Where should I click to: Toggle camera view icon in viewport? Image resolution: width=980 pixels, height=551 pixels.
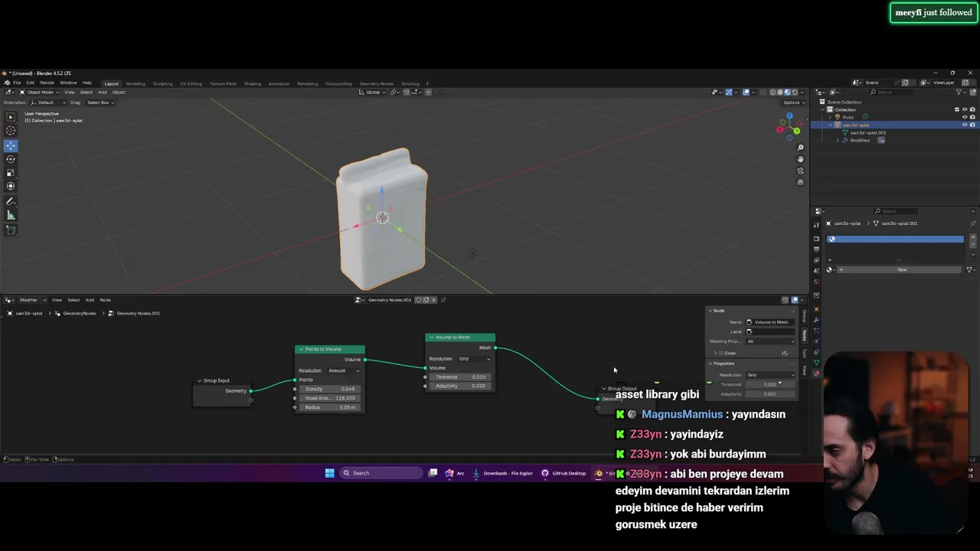(800, 171)
